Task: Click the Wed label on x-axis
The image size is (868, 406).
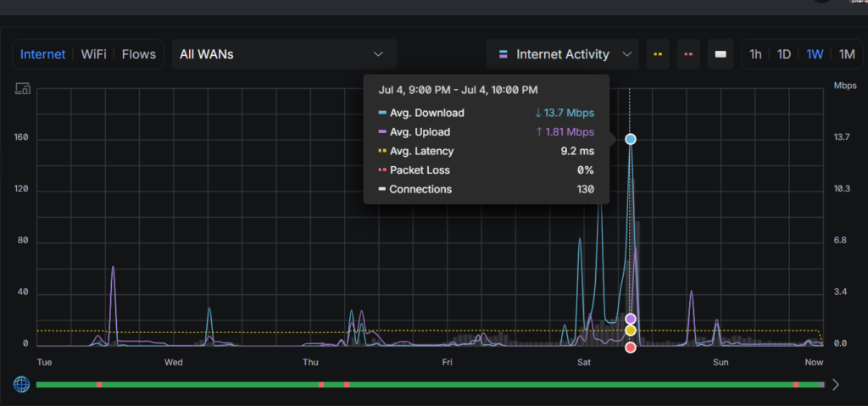Action: 173,362
